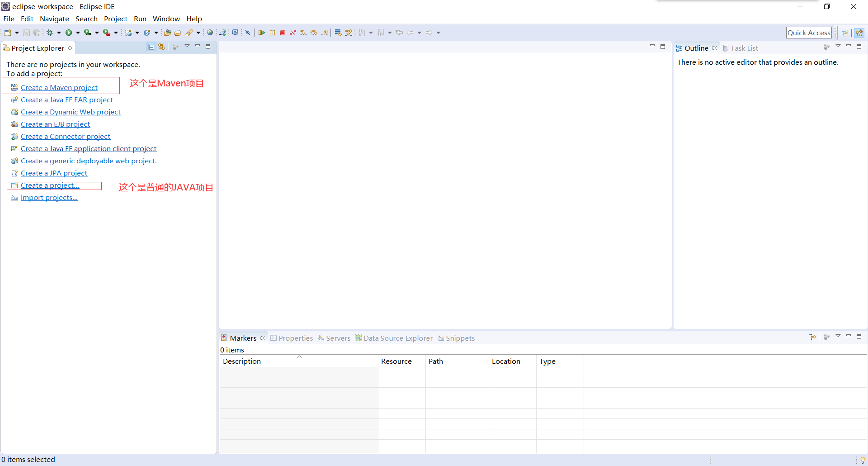Open the Debug dropdown arrow
The image size is (868, 466).
point(59,33)
